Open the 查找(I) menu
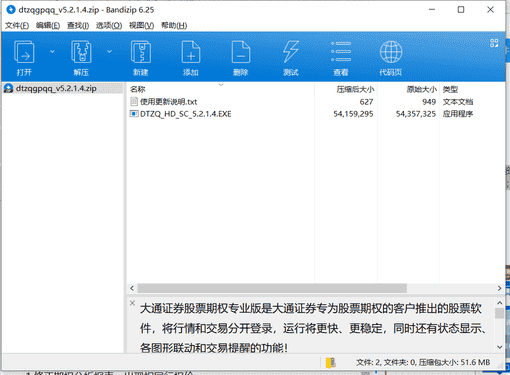Image resolution: width=510 pixels, height=375 pixels. click(78, 25)
